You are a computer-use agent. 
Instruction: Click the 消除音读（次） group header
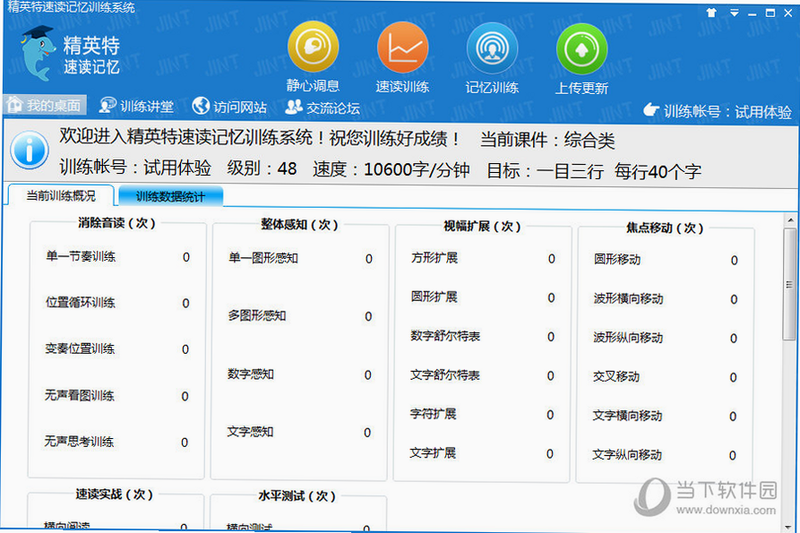117,223
